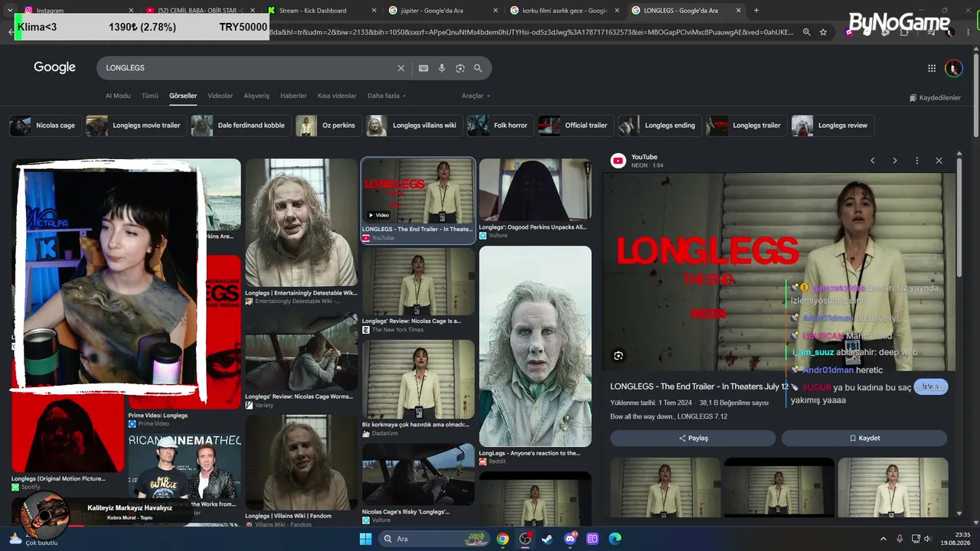Screen dimensions: 980x551
Task: Filter by the Oz perkins chip
Action: point(328,126)
